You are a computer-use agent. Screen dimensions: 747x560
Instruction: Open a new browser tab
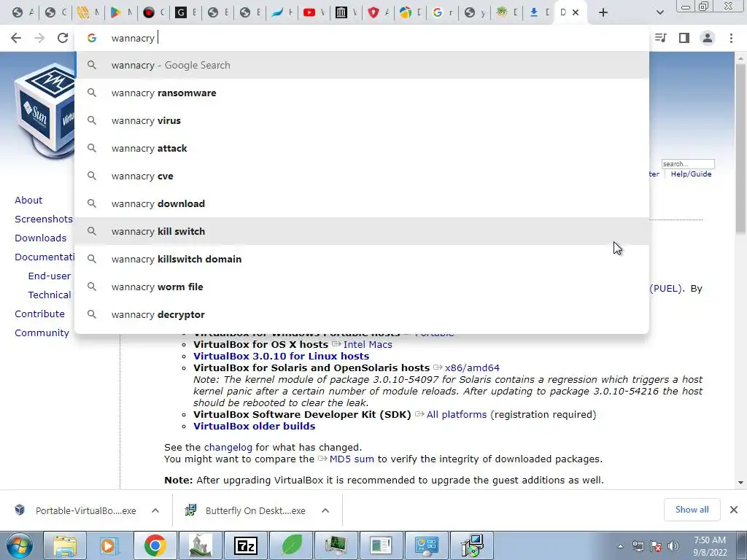pyautogui.click(x=603, y=12)
